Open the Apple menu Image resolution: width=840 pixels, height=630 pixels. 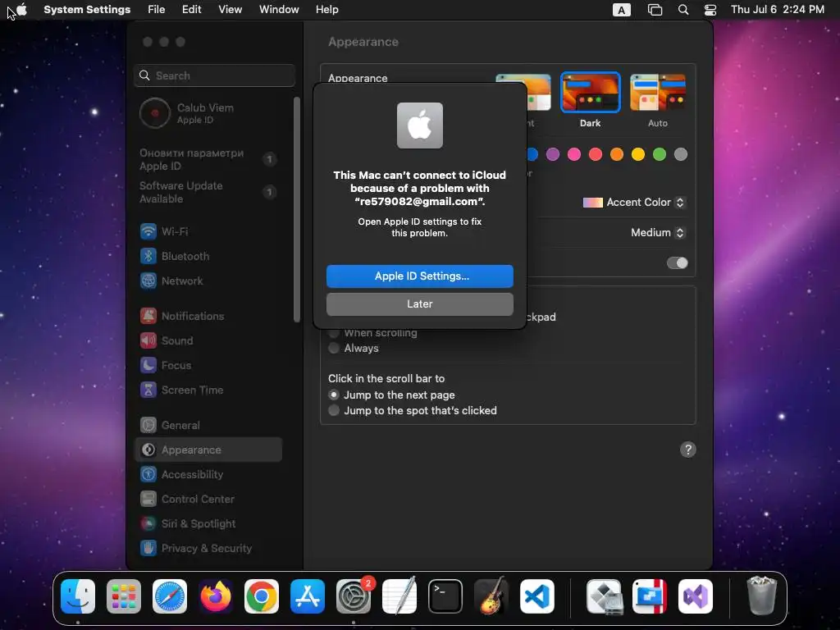tap(21, 10)
